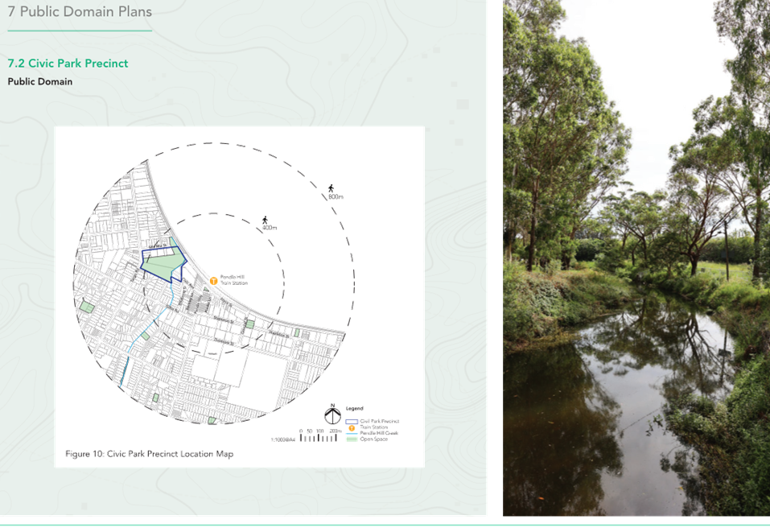Click the station label beside the orange marker

pos(233,280)
